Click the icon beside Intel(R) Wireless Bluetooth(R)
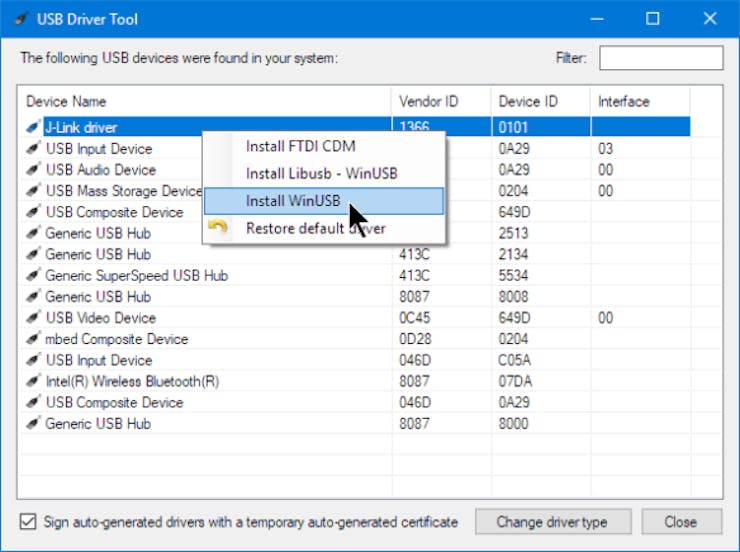 tap(34, 381)
